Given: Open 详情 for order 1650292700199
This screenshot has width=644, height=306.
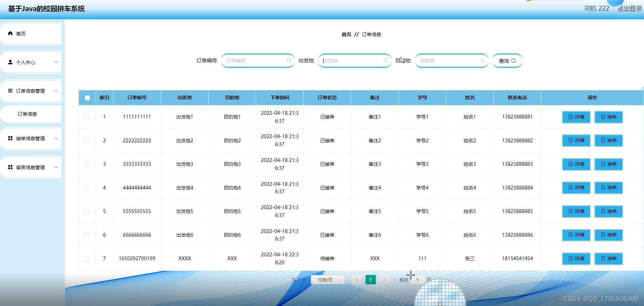Looking at the screenshot, I should pyautogui.click(x=576, y=259).
